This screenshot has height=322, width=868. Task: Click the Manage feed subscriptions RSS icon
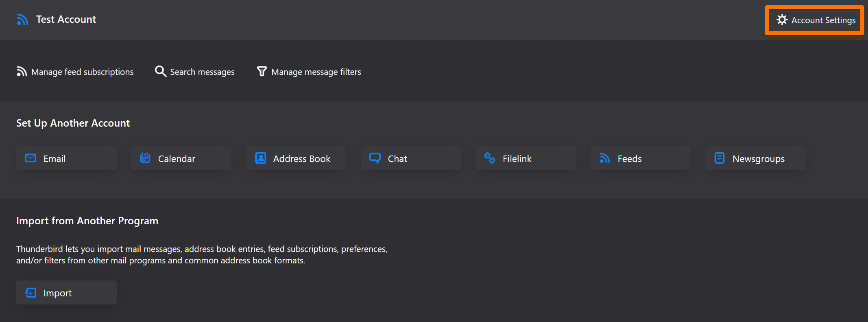[22, 72]
